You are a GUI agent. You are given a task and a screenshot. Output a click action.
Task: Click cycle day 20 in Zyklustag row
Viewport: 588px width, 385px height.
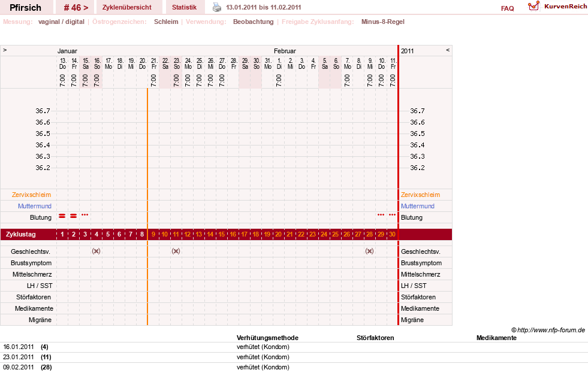coord(278,235)
